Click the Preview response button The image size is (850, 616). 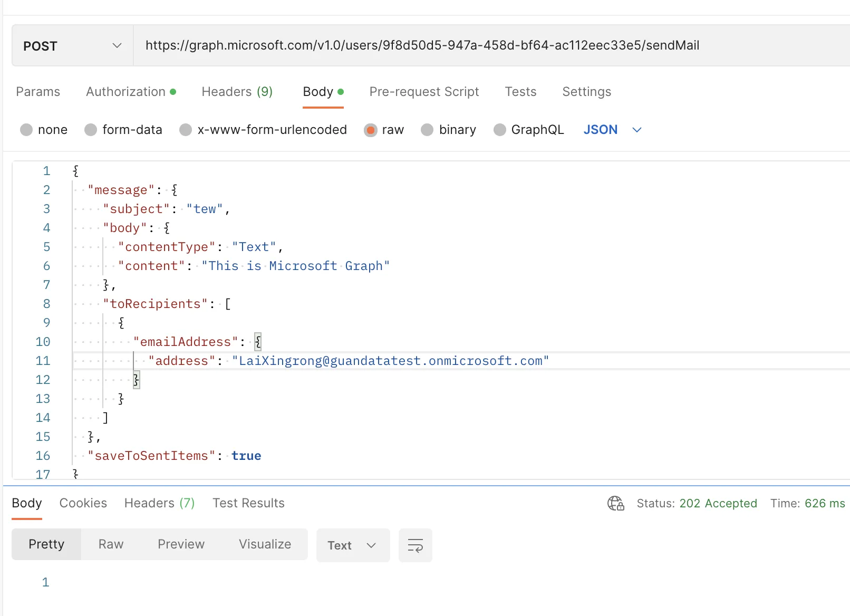point(181,544)
